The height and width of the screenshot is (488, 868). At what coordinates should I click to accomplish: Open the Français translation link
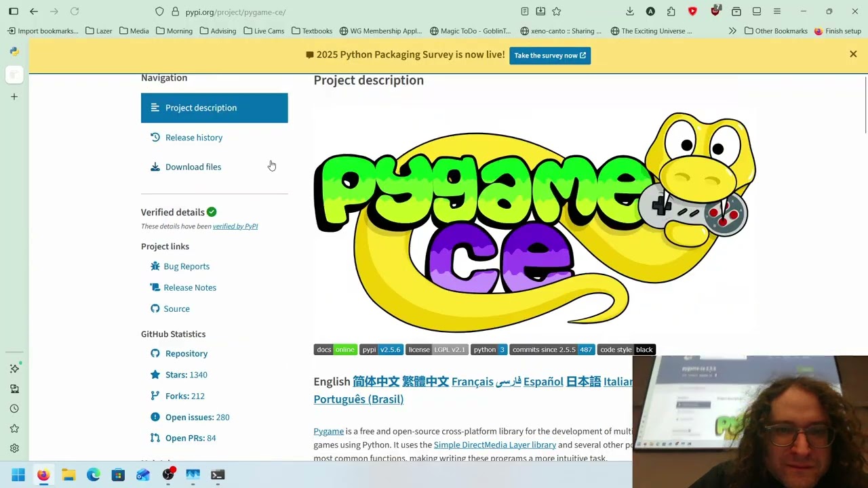[473, 382]
